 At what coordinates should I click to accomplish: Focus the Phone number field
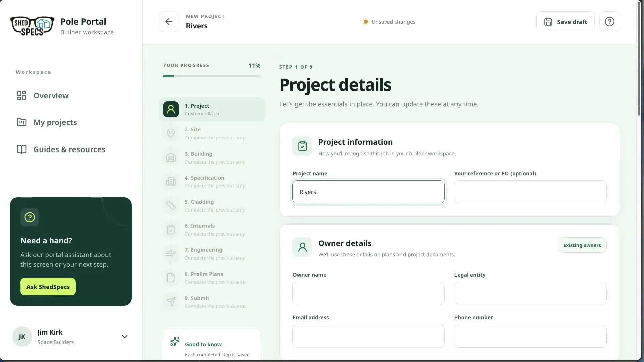tap(530, 336)
